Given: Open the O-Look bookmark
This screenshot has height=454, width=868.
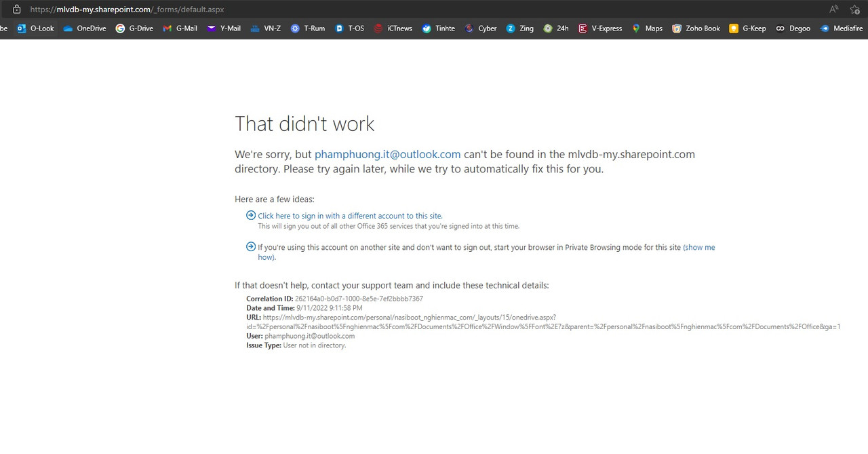Looking at the screenshot, I should coord(35,29).
